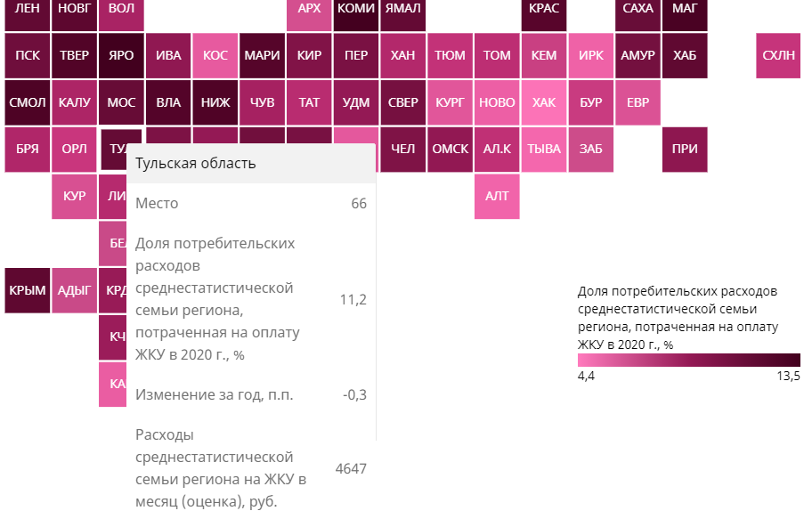The height and width of the screenshot is (519, 812).
Task: Select the ИРК region tile
Action: 590,55
